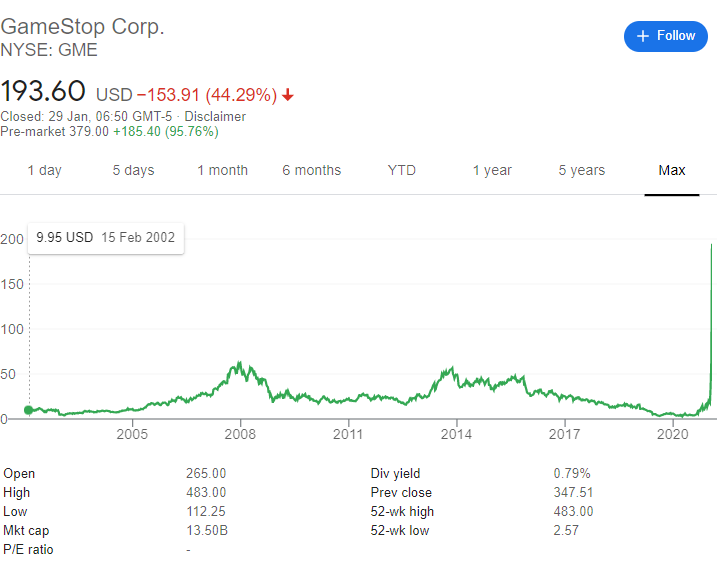The width and height of the screenshot is (727, 565).
Task: Show the 5 years chart
Action: [x=582, y=170]
